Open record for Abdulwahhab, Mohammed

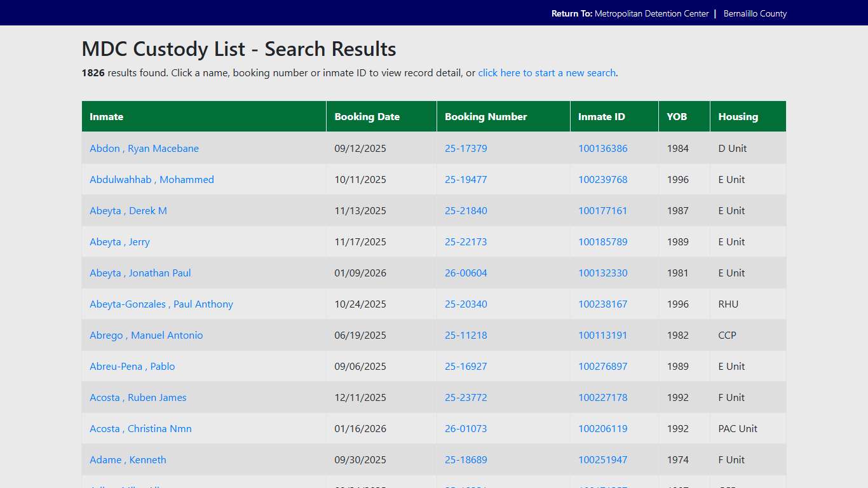(x=152, y=179)
